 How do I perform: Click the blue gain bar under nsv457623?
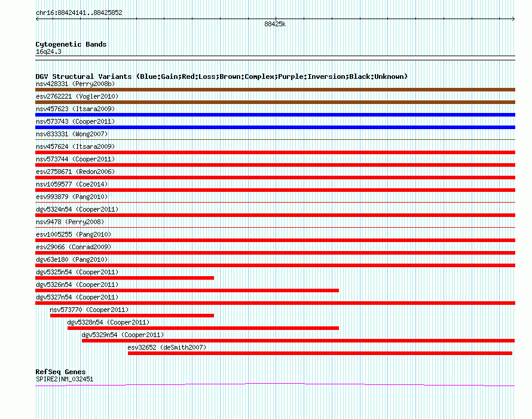[275, 115]
